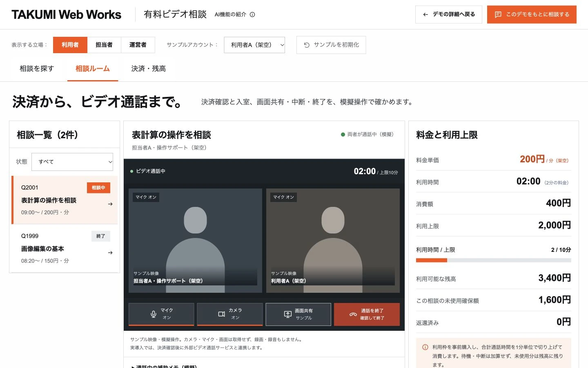
Task: Click the screen share monitor icon
Action: tap(288, 314)
